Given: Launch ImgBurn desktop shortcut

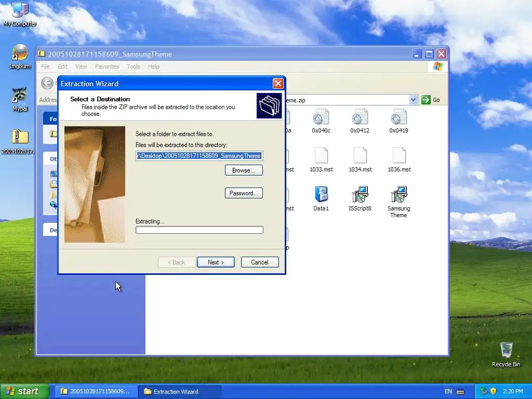Looking at the screenshot, I should (20, 57).
